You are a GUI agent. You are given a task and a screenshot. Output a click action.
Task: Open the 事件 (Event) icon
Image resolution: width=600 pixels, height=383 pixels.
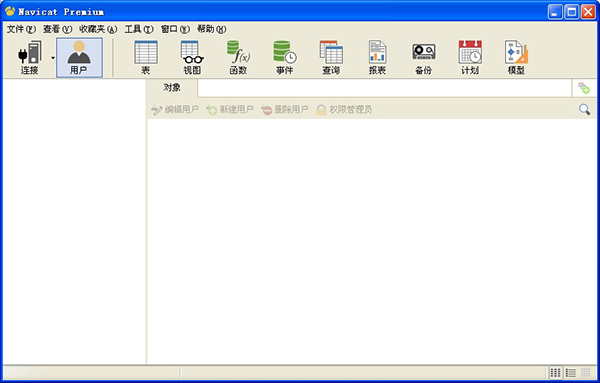(285, 57)
